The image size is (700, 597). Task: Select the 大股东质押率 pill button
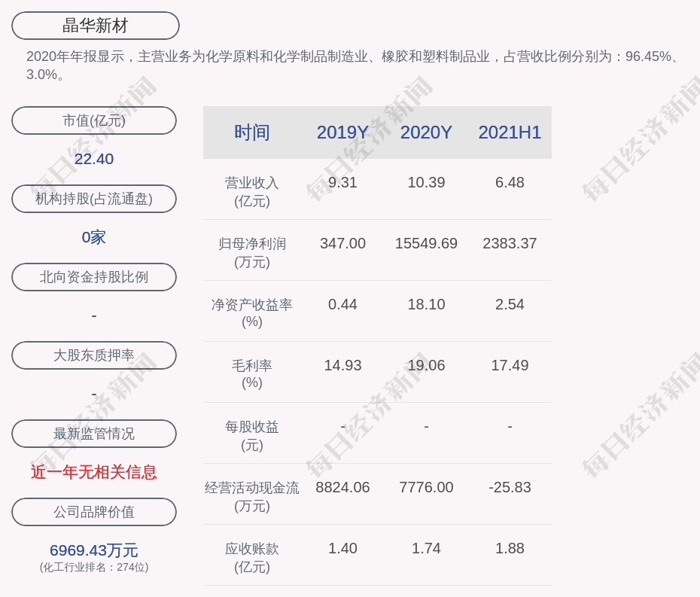point(94,355)
